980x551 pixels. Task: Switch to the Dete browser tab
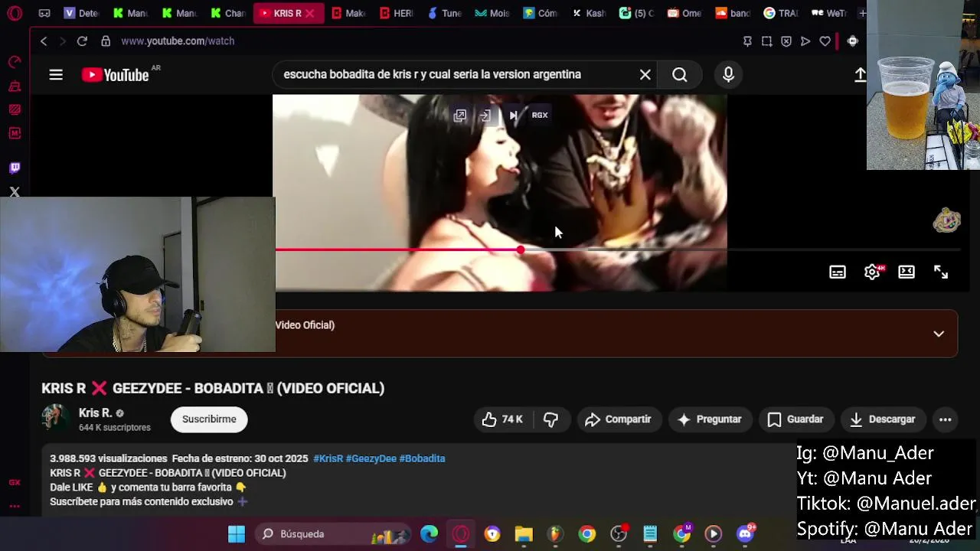pyautogui.click(x=82, y=13)
